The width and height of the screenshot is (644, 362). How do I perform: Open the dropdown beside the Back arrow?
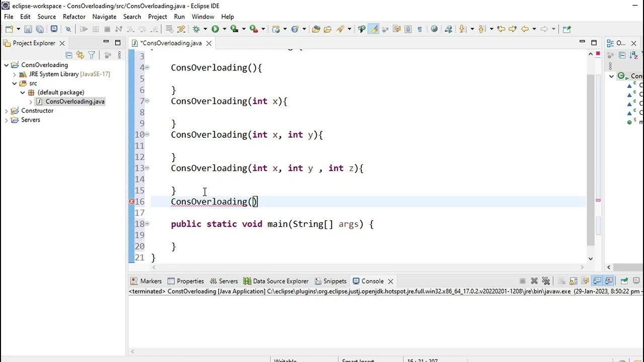(x=534, y=29)
